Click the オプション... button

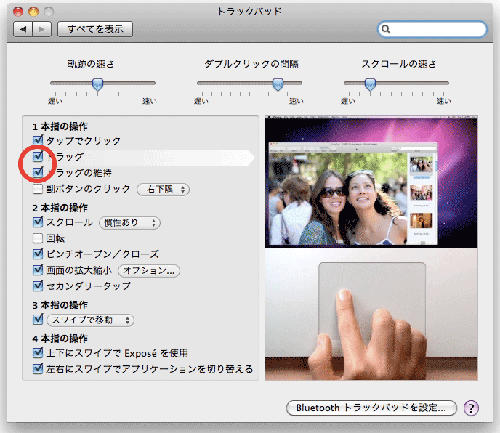pyautogui.click(x=149, y=271)
